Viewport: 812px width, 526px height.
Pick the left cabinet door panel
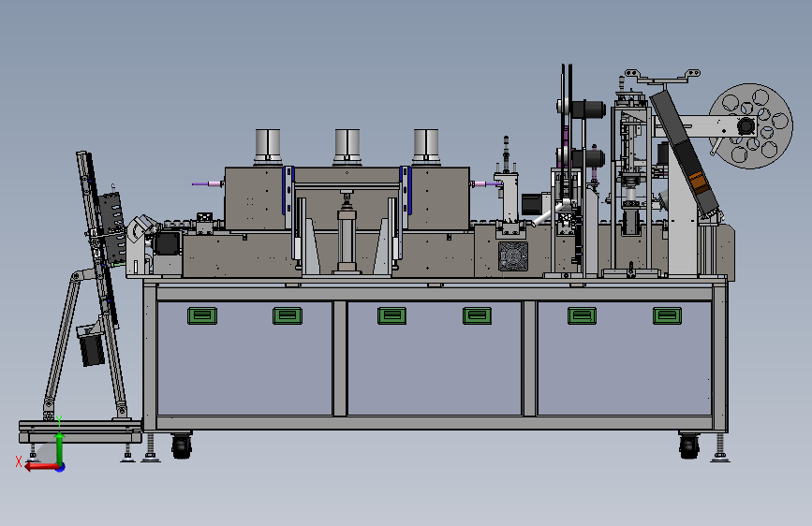244,358
